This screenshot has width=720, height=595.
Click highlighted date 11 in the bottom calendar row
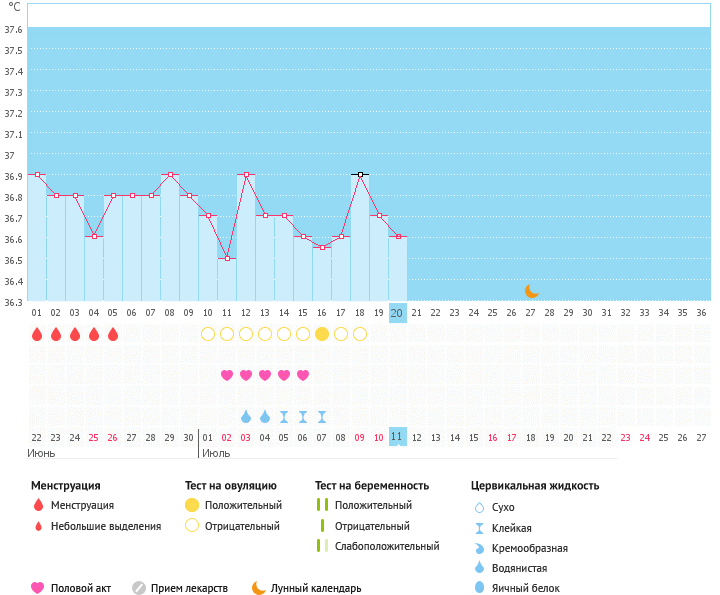pos(397,437)
